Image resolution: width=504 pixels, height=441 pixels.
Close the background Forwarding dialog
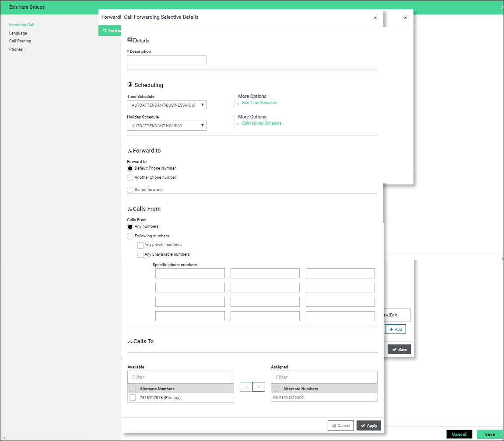pyautogui.click(x=405, y=18)
